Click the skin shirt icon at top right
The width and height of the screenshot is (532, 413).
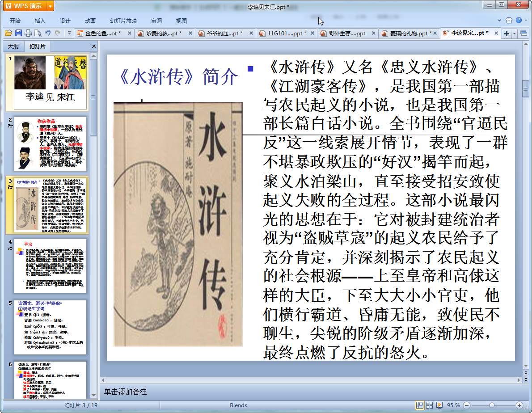pos(509,21)
